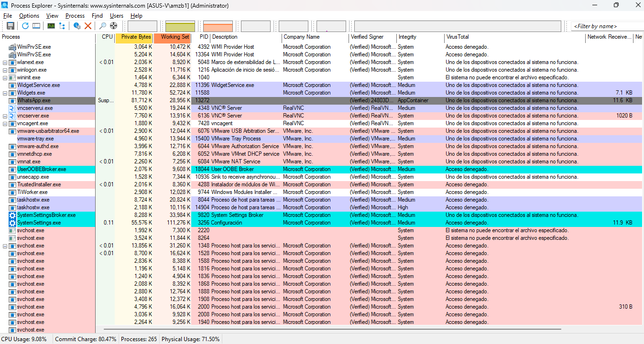Select the vmnat.exe process row
The height and width of the screenshot is (344, 644).
pos(322,161)
